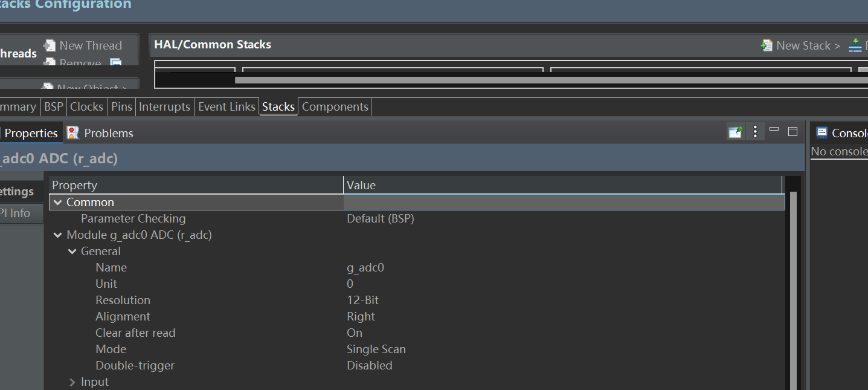Show the Problems view tab
The image size is (868, 390).
click(100, 133)
